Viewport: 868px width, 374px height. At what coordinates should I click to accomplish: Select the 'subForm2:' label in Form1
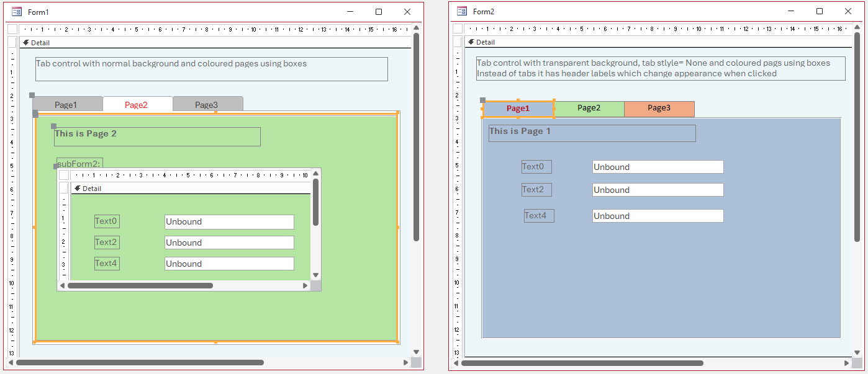point(79,164)
